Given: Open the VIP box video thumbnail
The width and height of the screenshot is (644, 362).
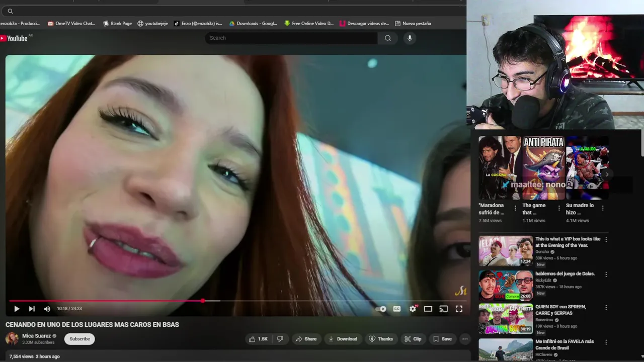Looking at the screenshot, I should (x=506, y=251).
